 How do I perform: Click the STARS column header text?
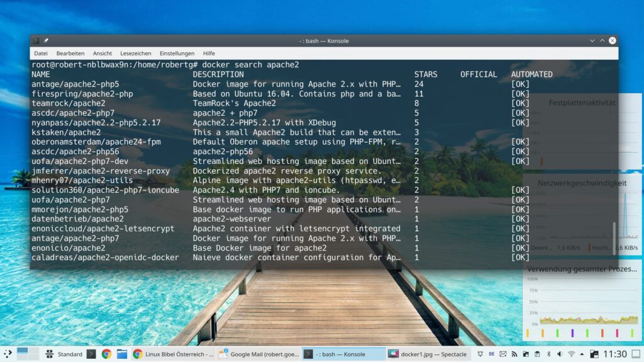tap(426, 75)
